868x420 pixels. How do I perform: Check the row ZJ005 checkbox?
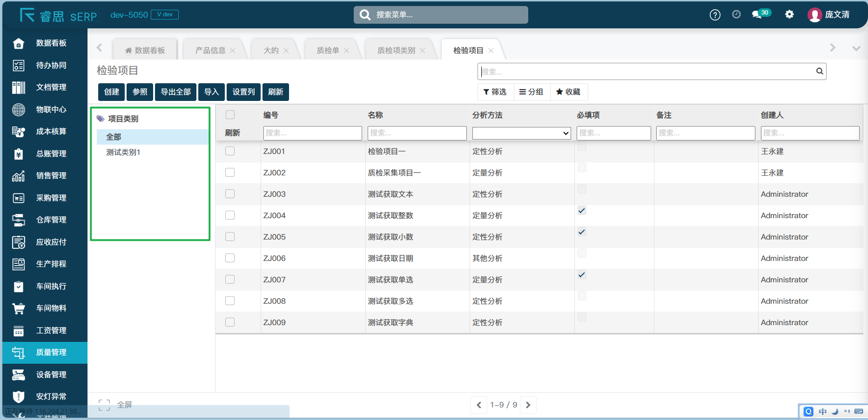(230, 237)
